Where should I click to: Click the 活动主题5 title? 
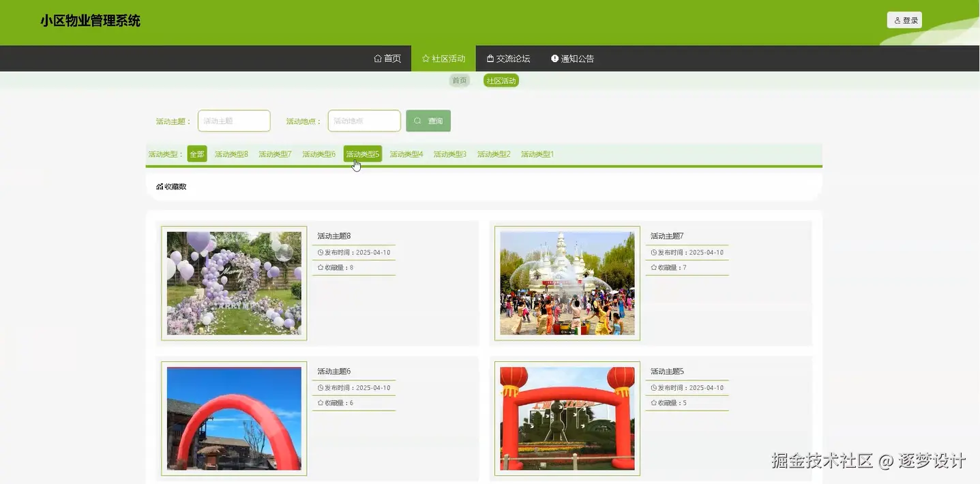coord(667,372)
